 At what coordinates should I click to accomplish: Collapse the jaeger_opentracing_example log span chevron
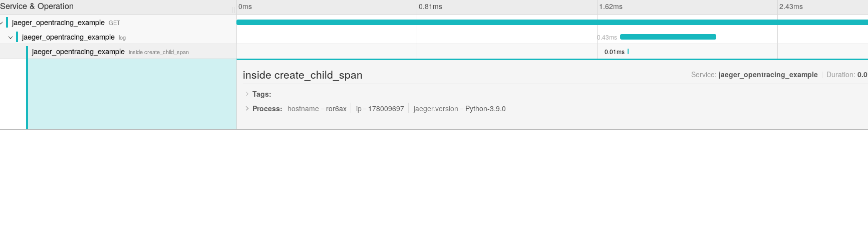(11, 37)
